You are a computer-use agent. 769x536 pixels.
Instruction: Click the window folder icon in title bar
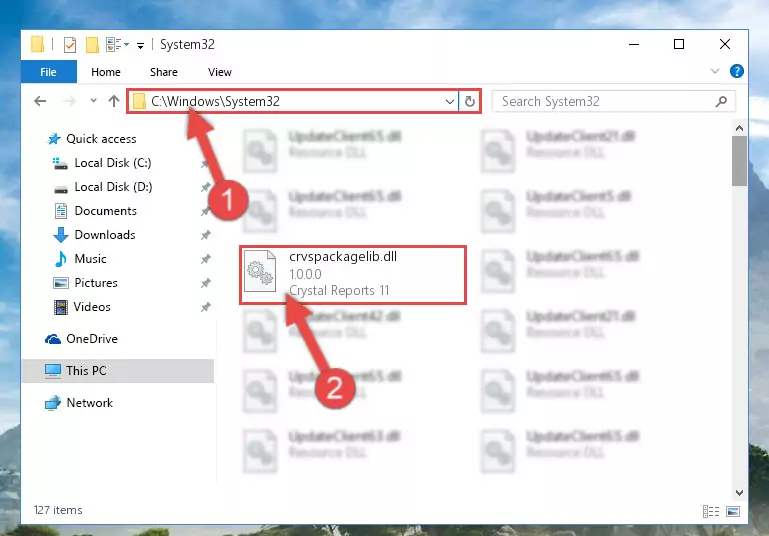(37, 44)
